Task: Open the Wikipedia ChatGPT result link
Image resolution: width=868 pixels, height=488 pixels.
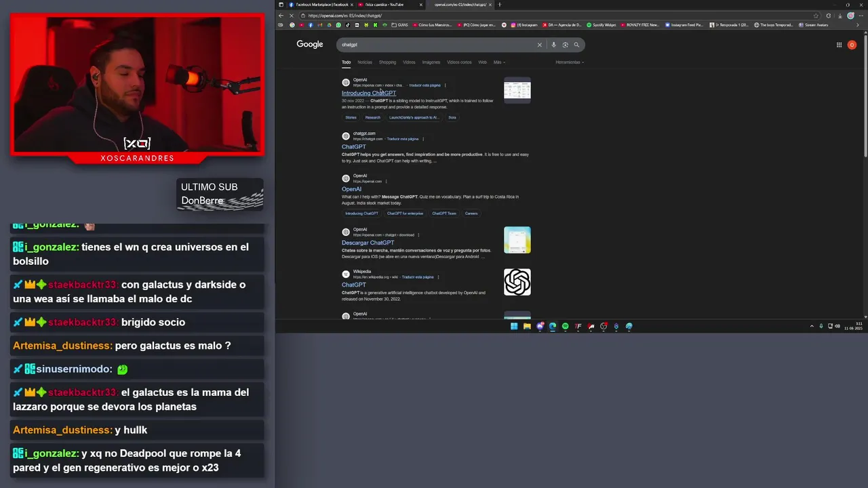Action: coord(353,285)
